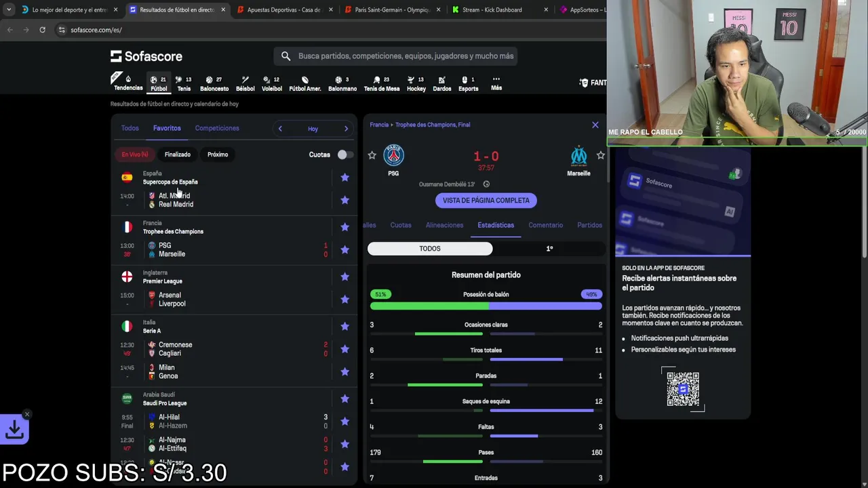Switch to the Competiciones tab
This screenshot has height=488, width=868.
tap(217, 128)
